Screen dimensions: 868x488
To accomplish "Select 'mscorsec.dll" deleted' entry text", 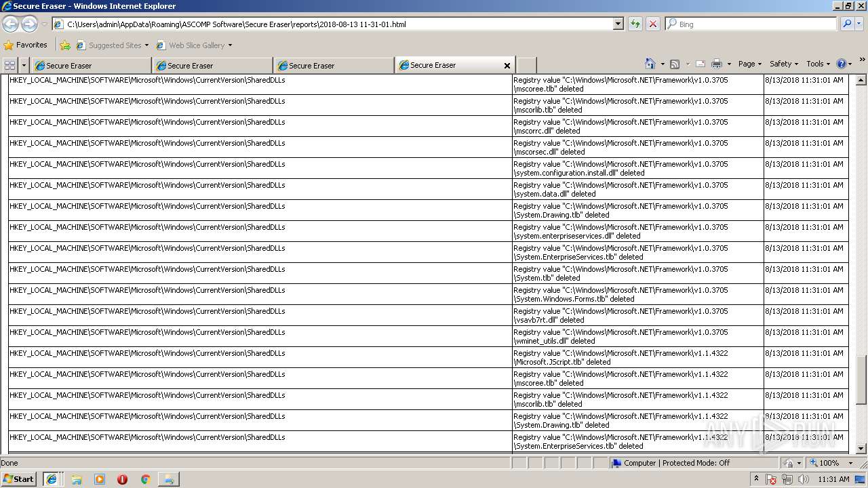I will [549, 152].
